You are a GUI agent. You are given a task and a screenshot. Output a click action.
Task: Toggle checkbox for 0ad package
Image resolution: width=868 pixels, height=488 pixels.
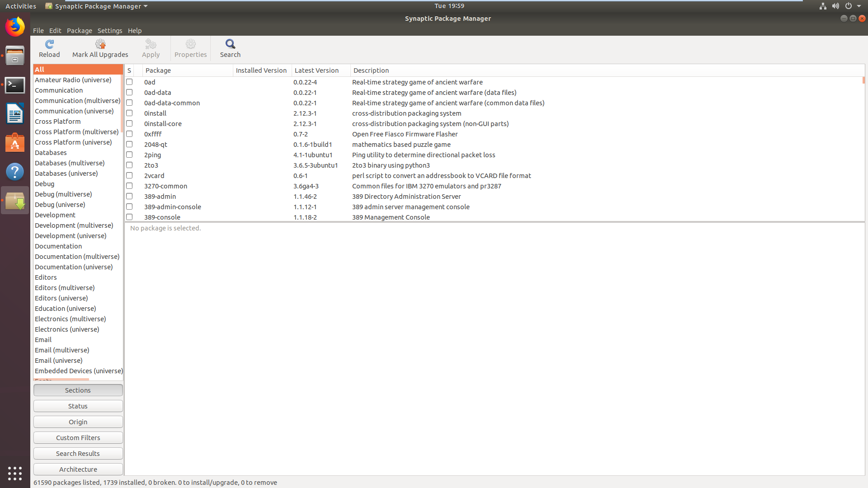[x=129, y=82]
